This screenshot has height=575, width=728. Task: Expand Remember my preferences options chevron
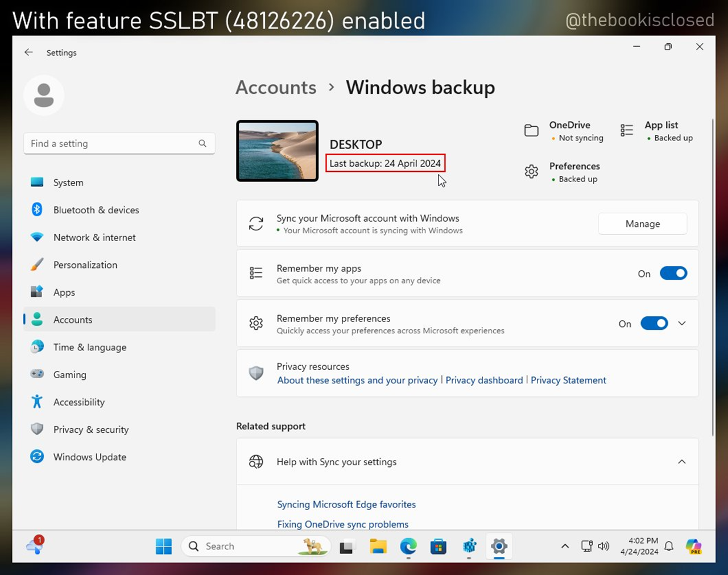coord(682,324)
